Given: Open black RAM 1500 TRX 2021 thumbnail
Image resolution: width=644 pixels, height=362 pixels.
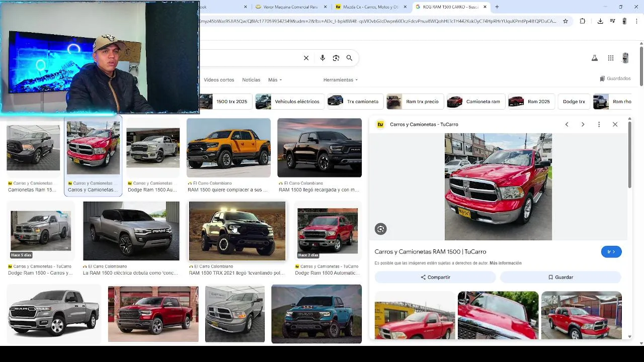Looking at the screenshot, I should click(237, 231).
